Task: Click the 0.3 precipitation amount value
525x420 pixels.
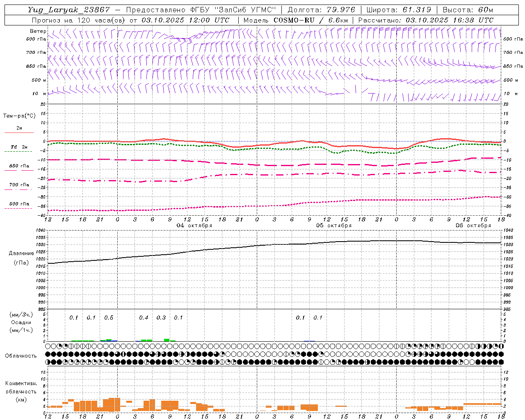Action: pos(161,318)
